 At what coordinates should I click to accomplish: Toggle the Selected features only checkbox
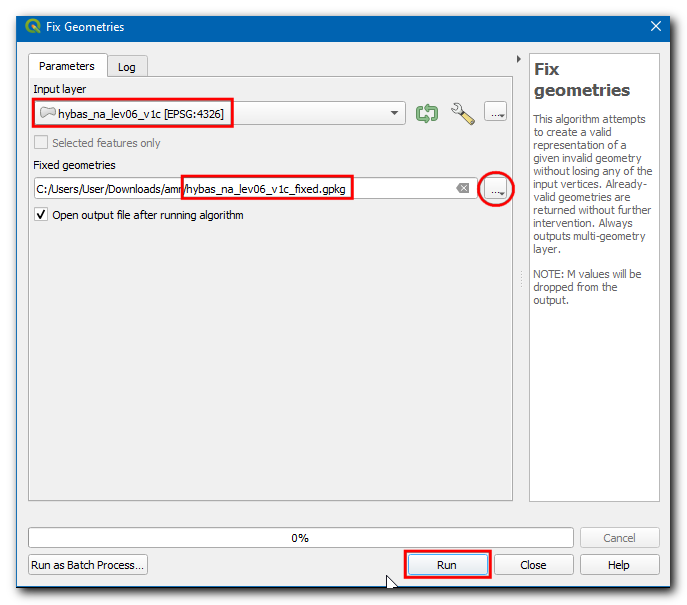pos(41,143)
